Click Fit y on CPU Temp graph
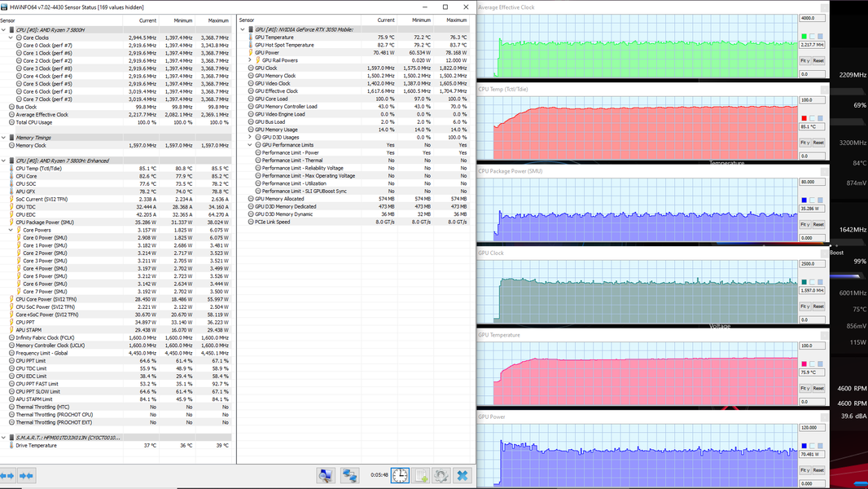This screenshot has width=868, height=489. tap(804, 143)
